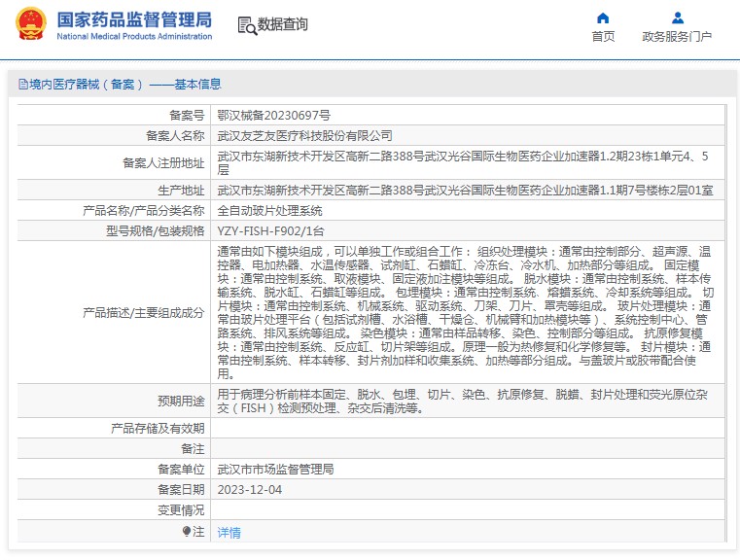The width and height of the screenshot is (740, 560).
Task: Click the intended use text 用于病理分析前样本固定
Action: point(463,401)
